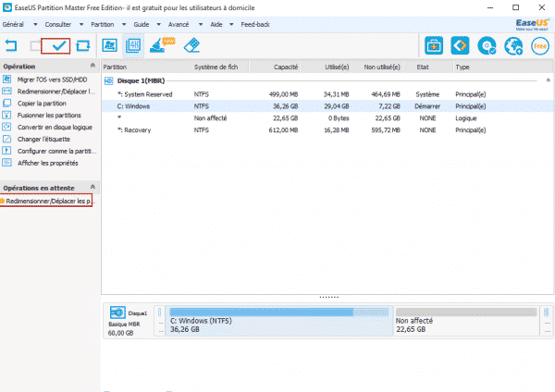Viewport: 555px width, 392px height.
Task: Expand the dropdown arrow beside Consulter
Action: (x=81, y=24)
